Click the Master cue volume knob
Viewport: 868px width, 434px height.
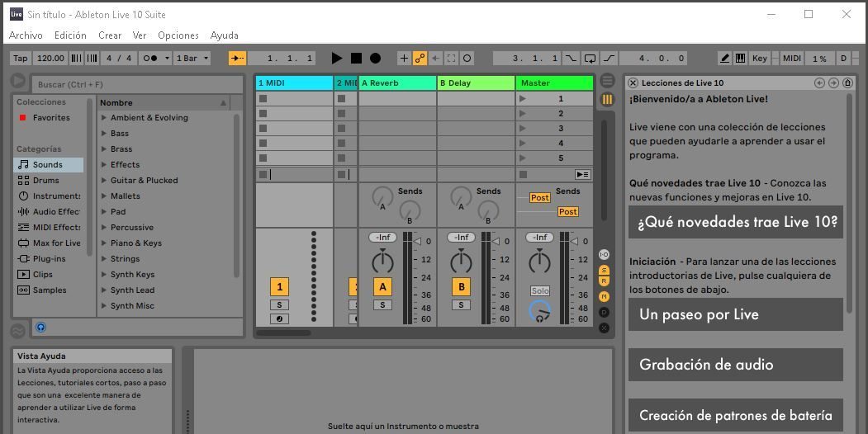[540, 311]
